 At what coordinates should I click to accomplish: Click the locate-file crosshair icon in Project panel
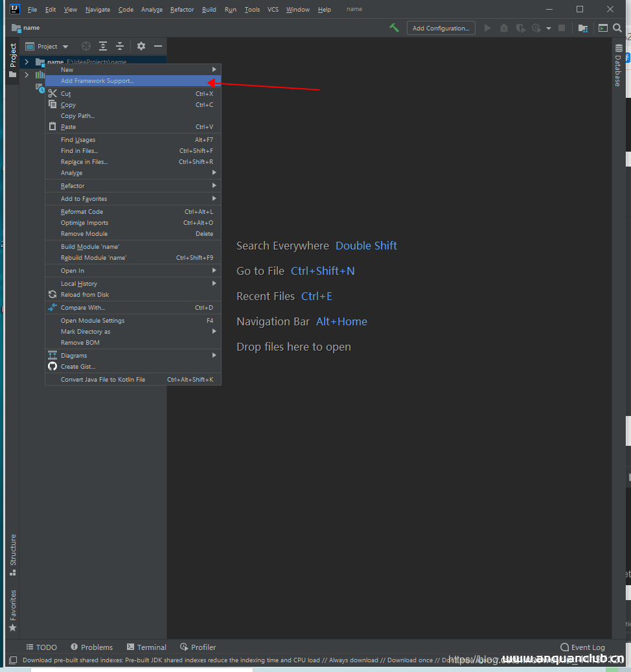click(x=86, y=46)
